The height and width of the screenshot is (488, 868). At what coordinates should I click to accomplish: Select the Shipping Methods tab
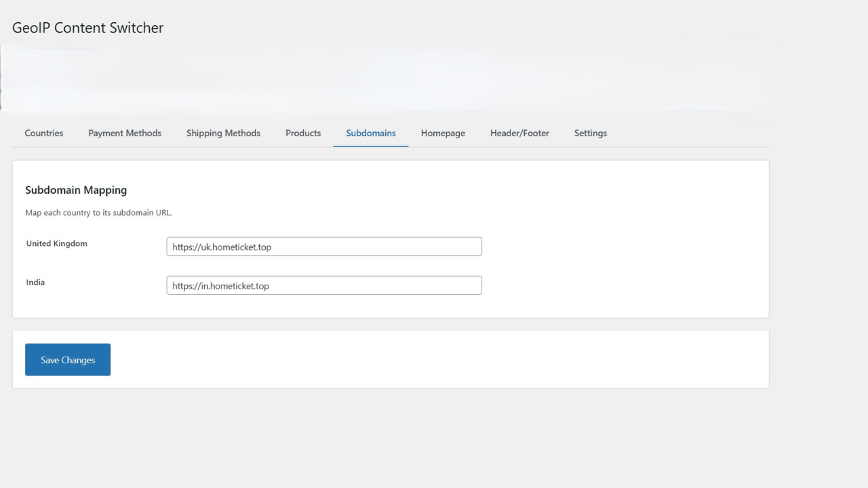point(223,133)
